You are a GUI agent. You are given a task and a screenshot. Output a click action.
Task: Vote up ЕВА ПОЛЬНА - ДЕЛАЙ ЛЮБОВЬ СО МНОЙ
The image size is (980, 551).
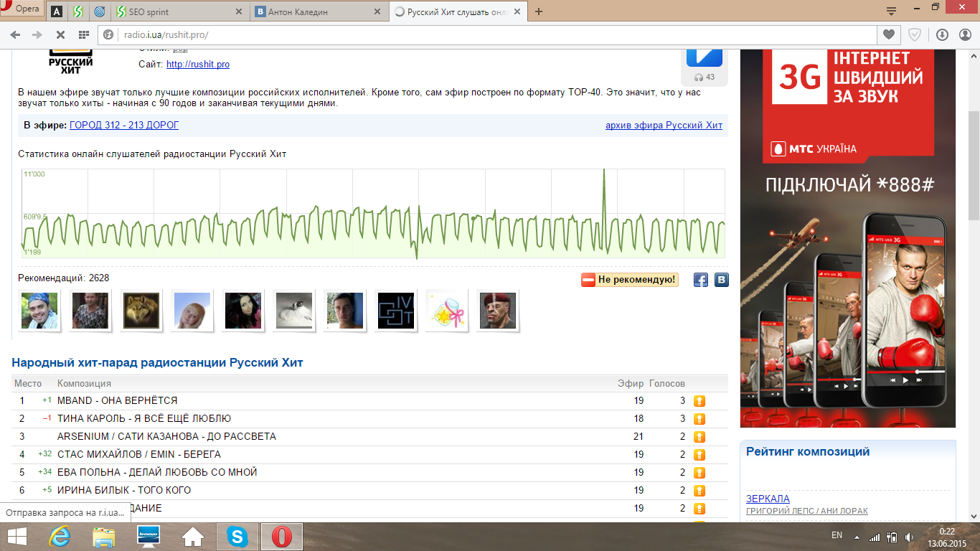point(699,473)
